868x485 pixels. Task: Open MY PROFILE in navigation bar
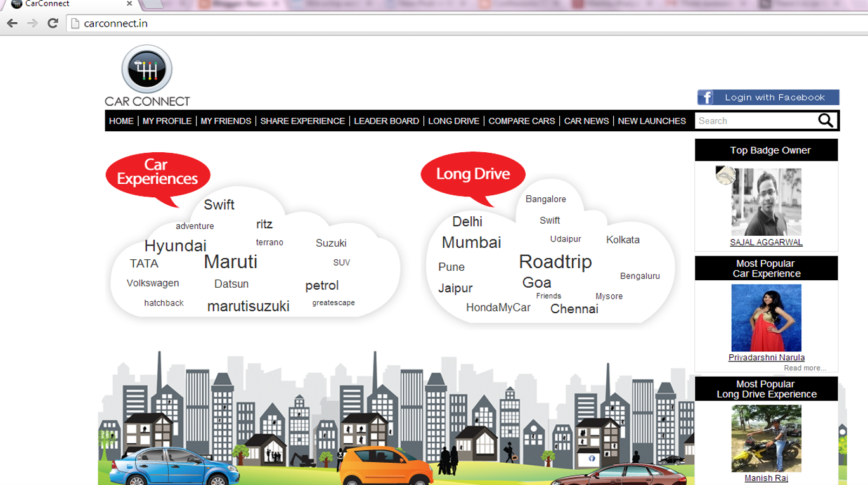[x=167, y=121]
